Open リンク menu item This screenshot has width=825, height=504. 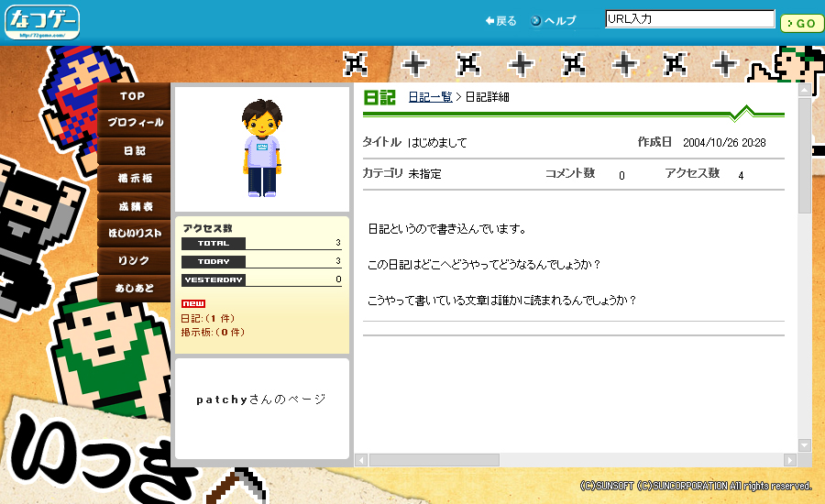pos(134,260)
